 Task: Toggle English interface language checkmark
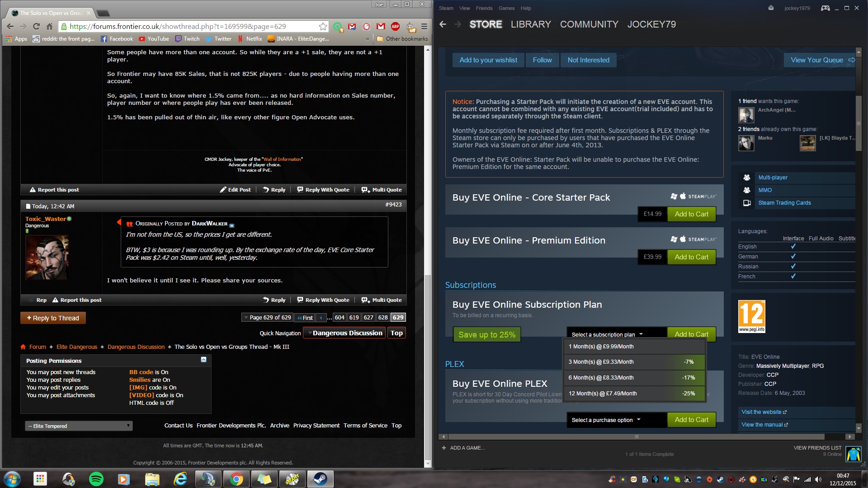[793, 247]
